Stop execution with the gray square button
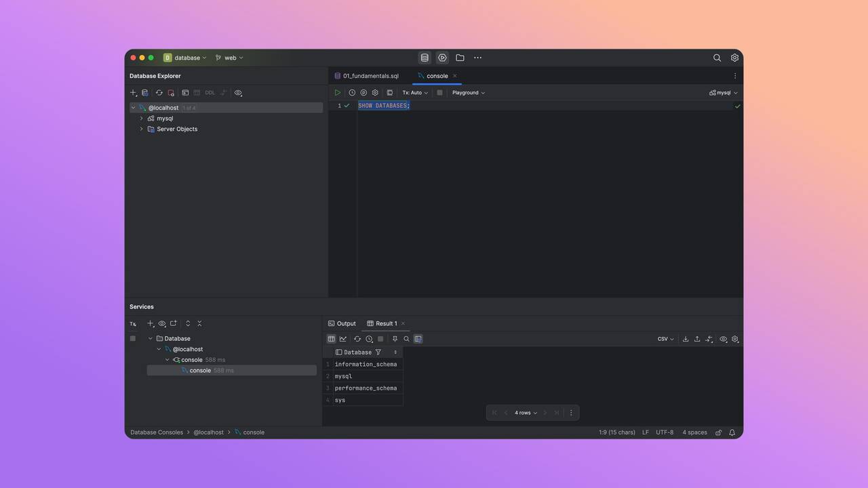 tap(439, 93)
